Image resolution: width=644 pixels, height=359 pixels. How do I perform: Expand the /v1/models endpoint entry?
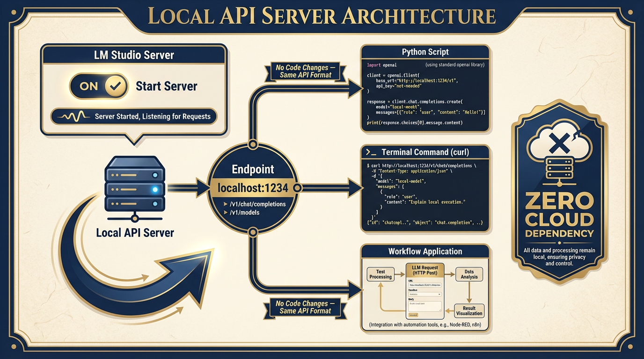243,213
